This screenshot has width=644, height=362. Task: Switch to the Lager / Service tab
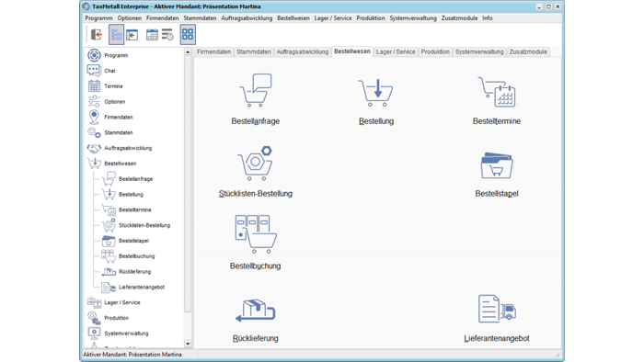pyautogui.click(x=396, y=52)
